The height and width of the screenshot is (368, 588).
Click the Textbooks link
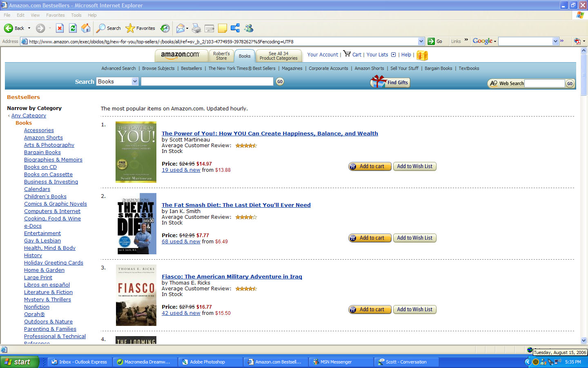point(469,68)
